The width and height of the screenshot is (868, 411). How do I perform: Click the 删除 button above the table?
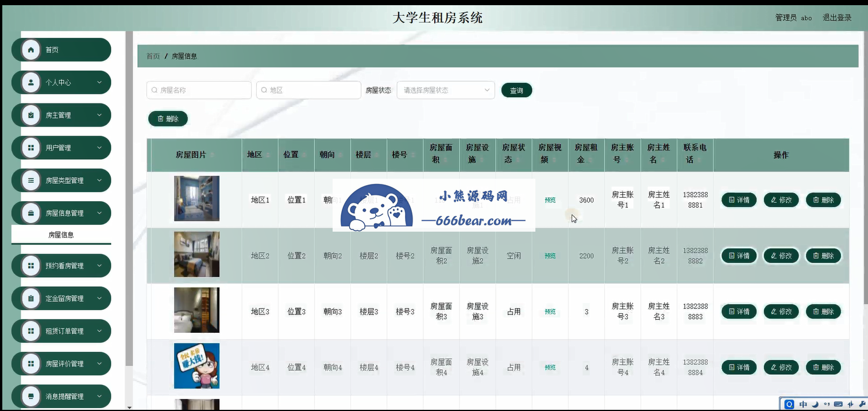168,119
